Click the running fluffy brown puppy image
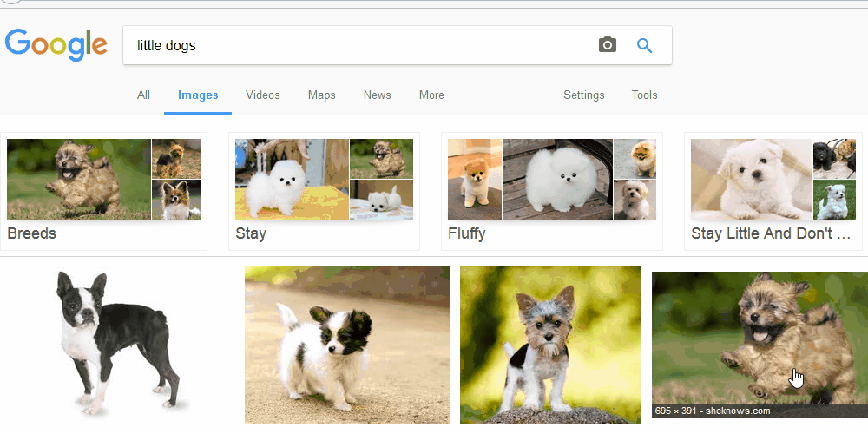The image size is (868, 434). pyautogui.click(x=759, y=339)
